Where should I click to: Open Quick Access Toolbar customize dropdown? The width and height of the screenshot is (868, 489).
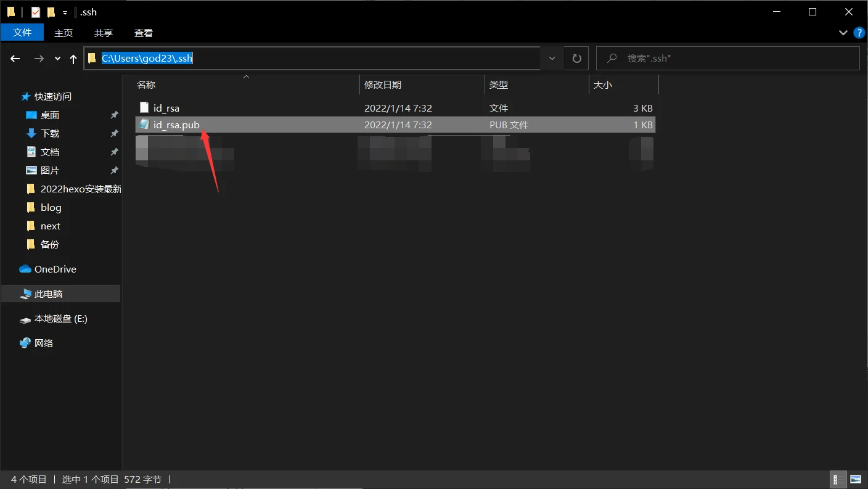coord(65,13)
